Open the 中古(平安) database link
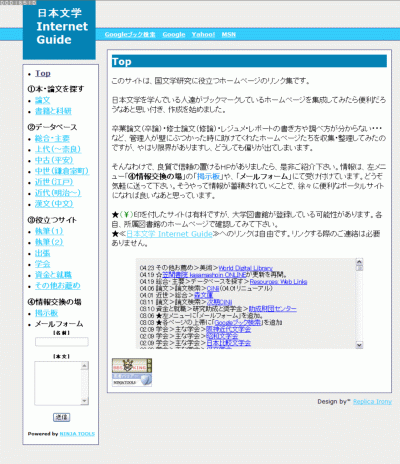 coord(54,160)
